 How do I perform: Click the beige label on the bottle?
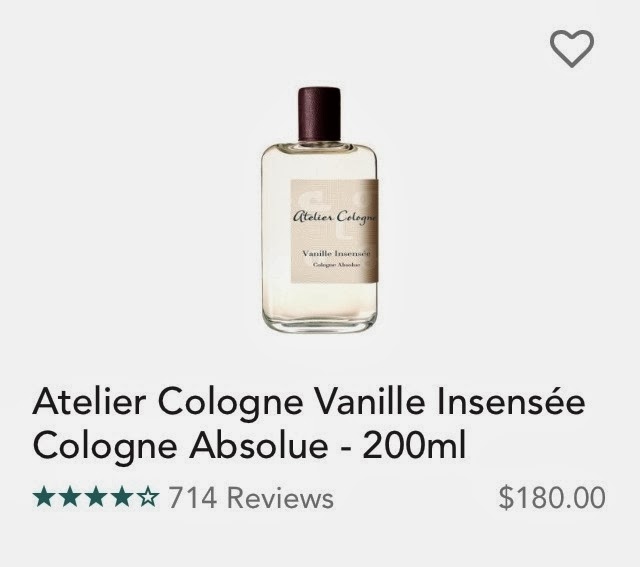(334, 231)
